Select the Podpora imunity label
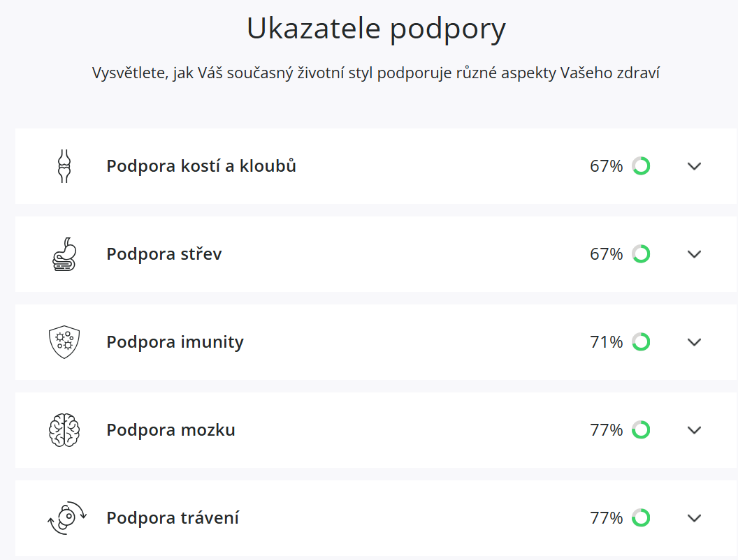The image size is (738, 560). pyautogui.click(x=175, y=342)
